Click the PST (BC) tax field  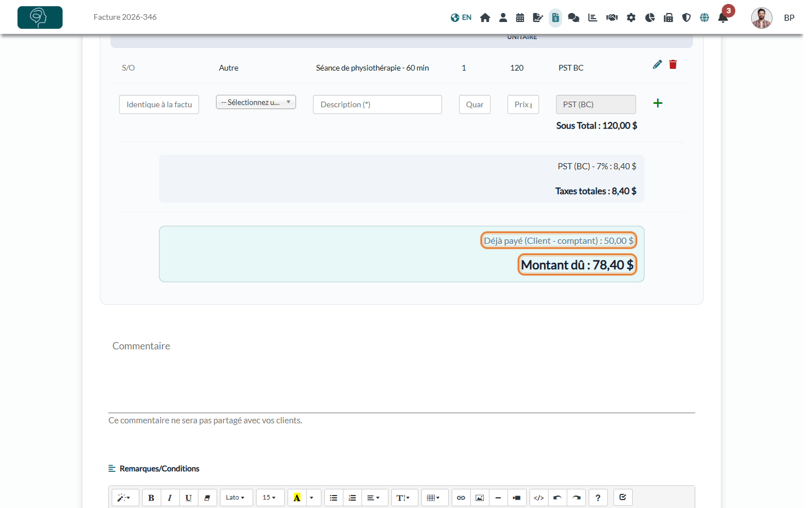coord(596,104)
